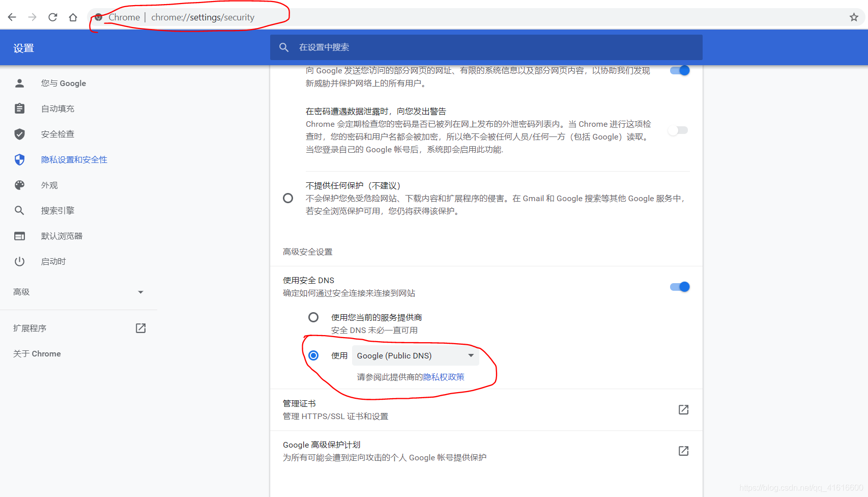Click the clipboard icon for 自动填充
The width and height of the screenshot is (868, 497).
pyautogui.click(x=19, y=108)
